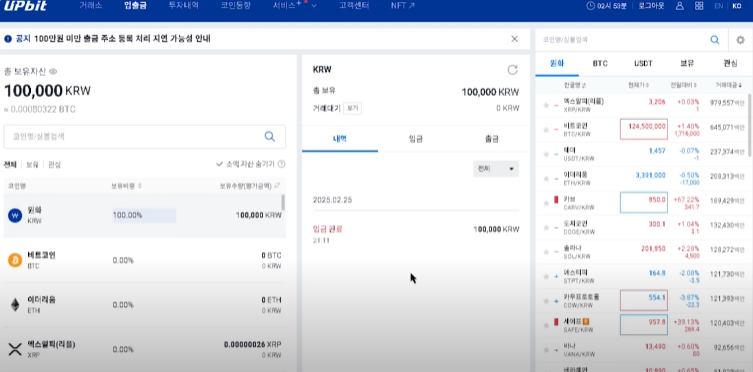This screenshot has width=753, height=372.
Task: Open 입출금 in top navigation
Action: click(135, 6)
